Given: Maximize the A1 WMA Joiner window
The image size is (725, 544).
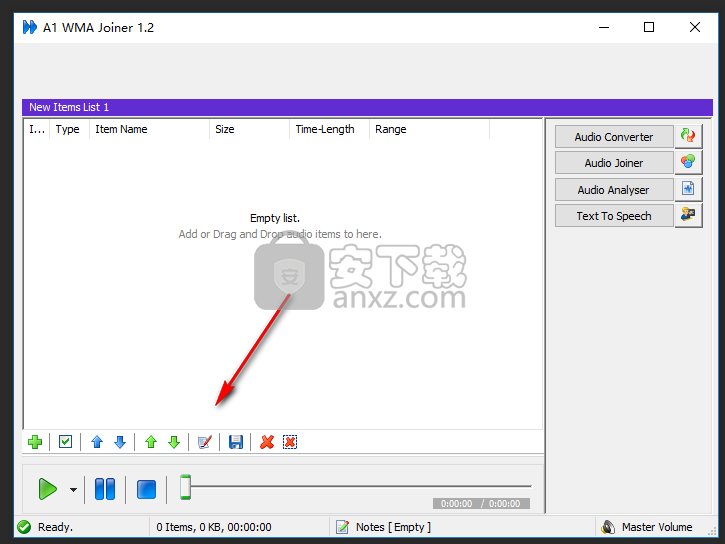Looking at the screenshot, I should coord(649,27).
